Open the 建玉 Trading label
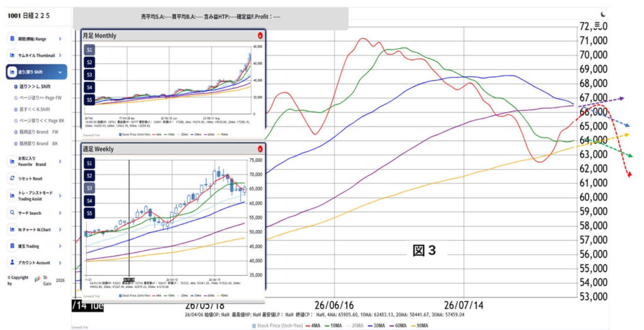The width and height of the screenshot is (644, 330). [x=29, y=246]
